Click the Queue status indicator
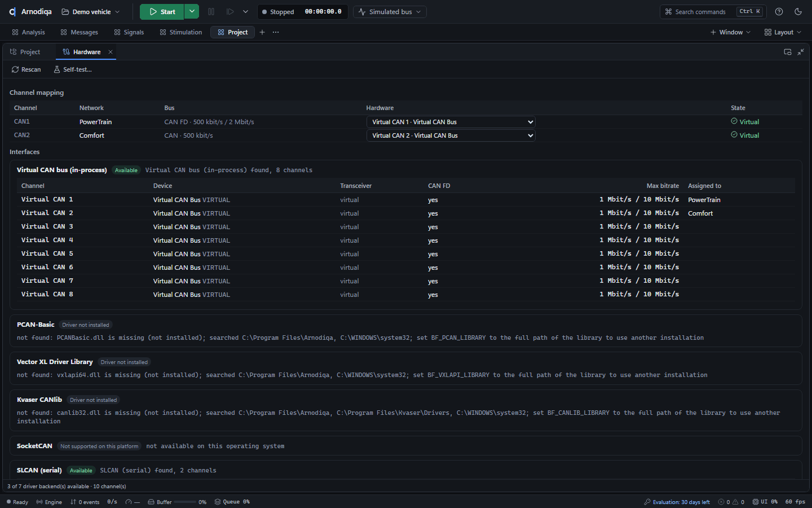This screenshot has width=812, height=508. click(x=232, y=502)
